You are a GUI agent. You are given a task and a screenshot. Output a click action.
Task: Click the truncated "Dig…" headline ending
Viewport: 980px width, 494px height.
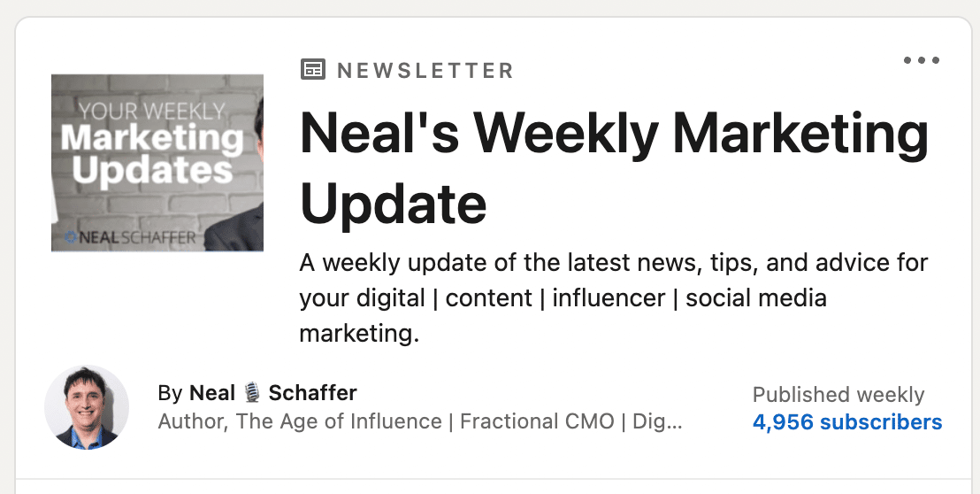coord(657,421)
